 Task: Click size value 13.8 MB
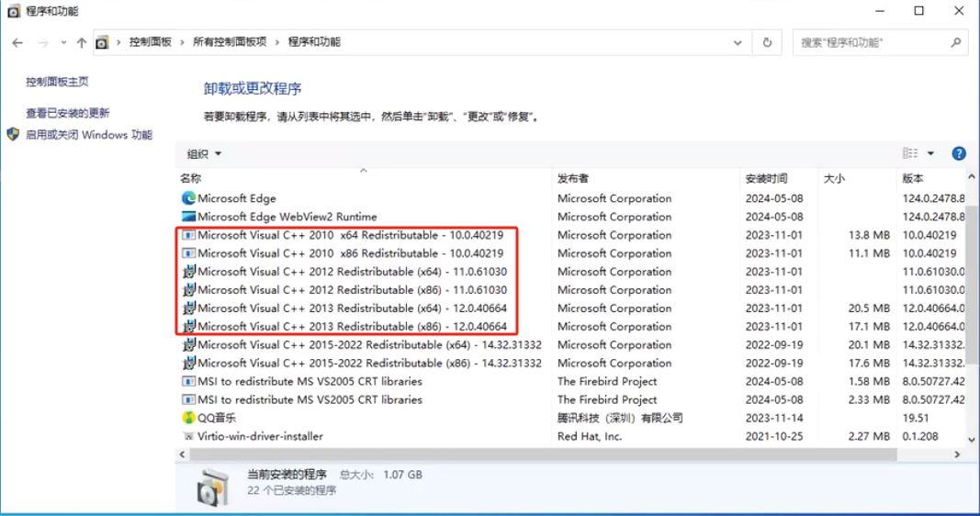[x=869, y=235]
